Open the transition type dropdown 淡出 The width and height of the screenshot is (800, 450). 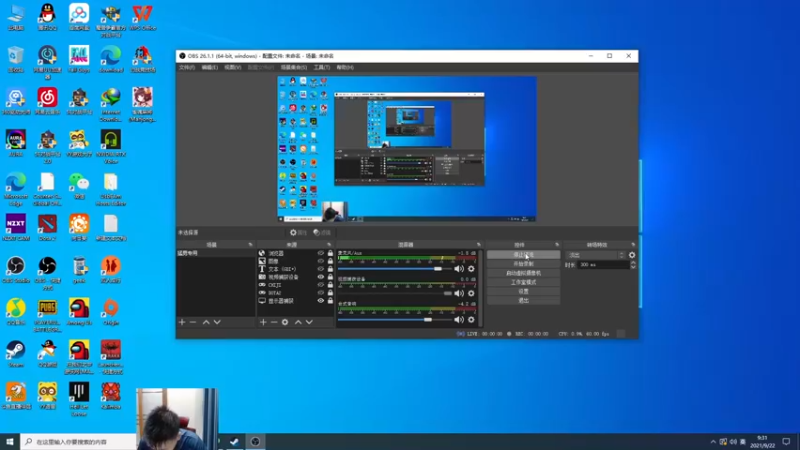[x=595, y=255]
